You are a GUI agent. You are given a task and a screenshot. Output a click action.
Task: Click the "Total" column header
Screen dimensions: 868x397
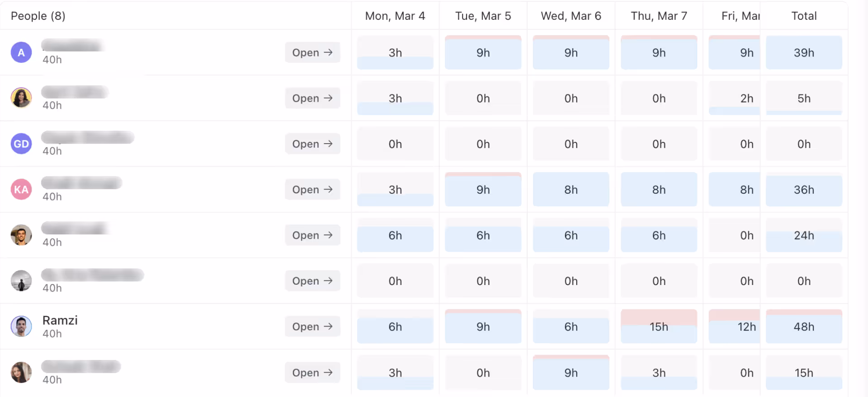tap(804, 15)
